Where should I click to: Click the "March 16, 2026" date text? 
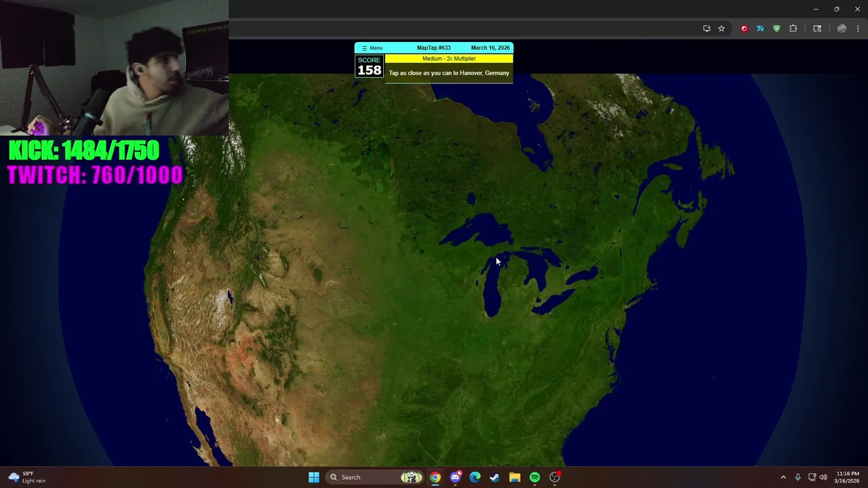[x=490, y=48]
